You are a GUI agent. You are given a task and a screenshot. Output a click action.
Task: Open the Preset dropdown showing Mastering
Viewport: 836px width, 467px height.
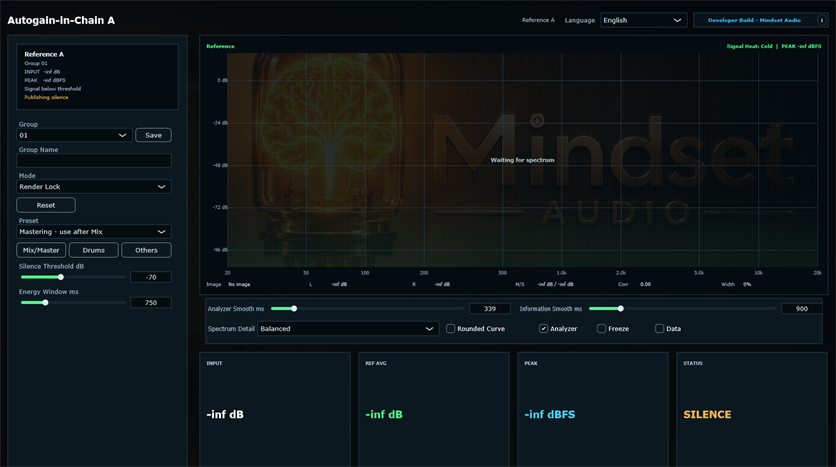point(94,232)
